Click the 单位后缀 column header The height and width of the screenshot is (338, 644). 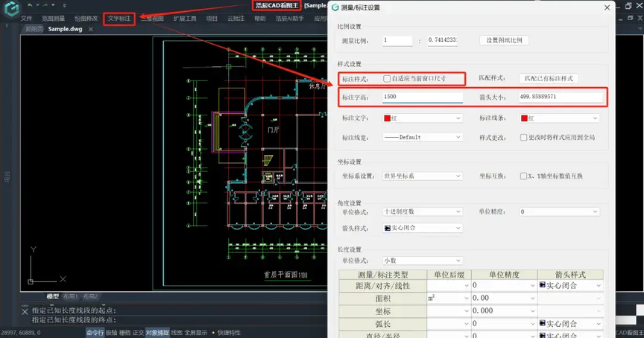point(449,275)
